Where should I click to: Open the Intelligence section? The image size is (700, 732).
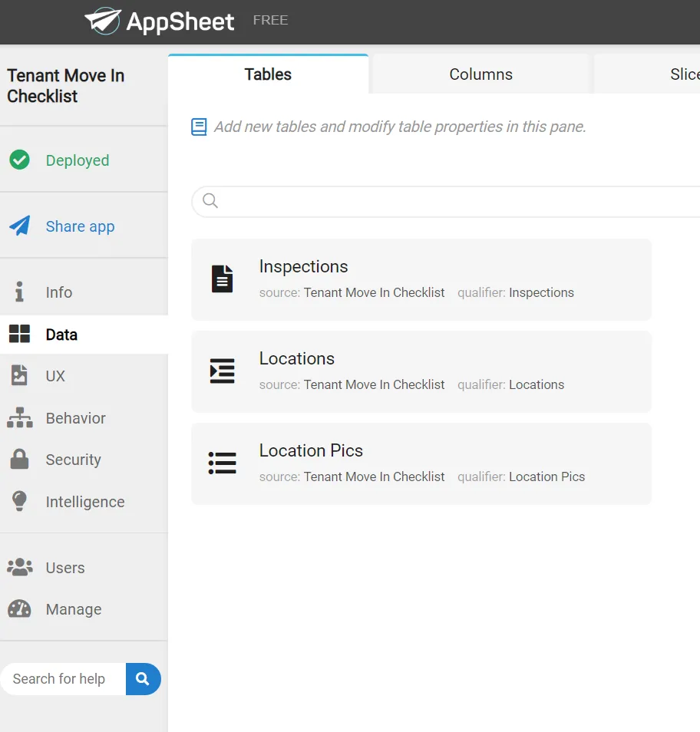tap(84, 502)
